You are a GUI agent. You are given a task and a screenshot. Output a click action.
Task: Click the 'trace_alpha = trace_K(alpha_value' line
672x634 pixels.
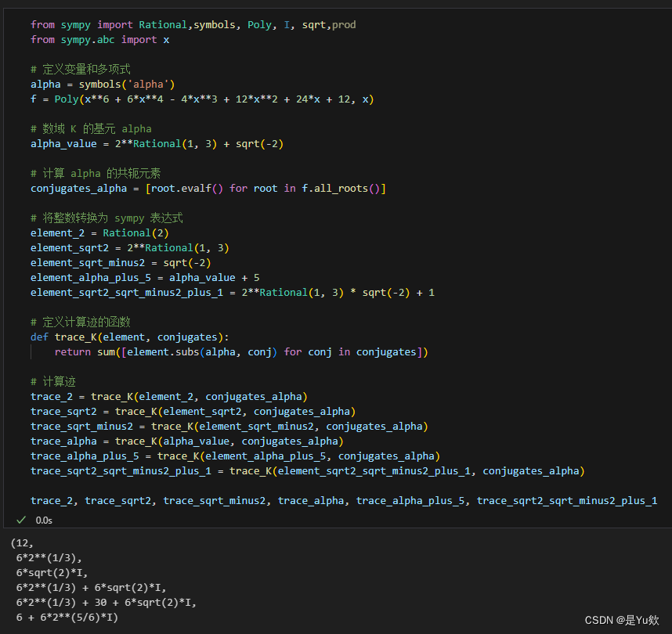187,441
